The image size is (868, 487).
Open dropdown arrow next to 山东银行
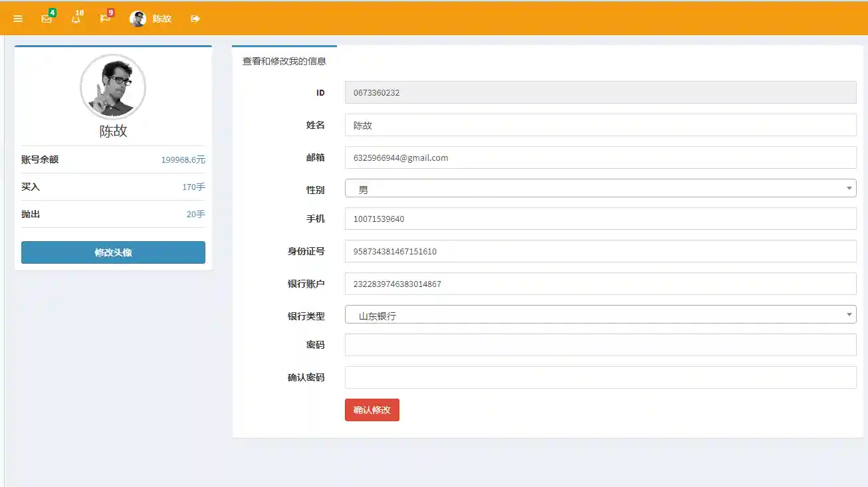click(849, 314)
